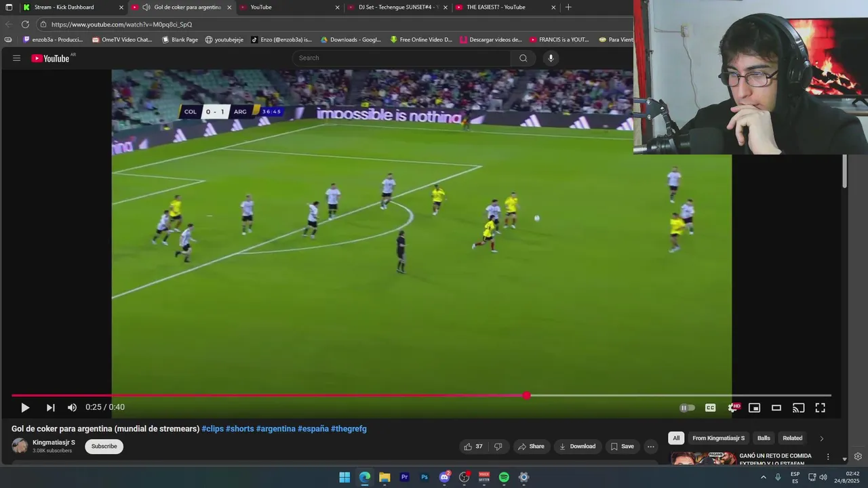Mute tab via speaker icon on Gol de coker tab
Screen dimensions: 868x488
(x=146, y=7)
